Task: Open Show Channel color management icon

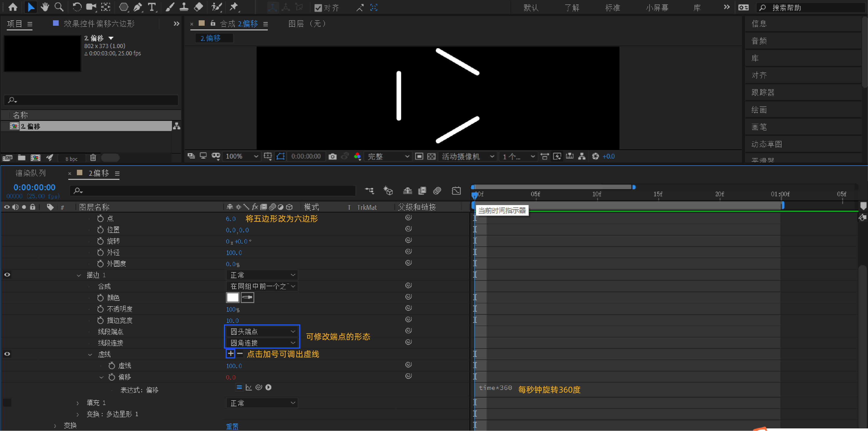Action: point(357,156)
